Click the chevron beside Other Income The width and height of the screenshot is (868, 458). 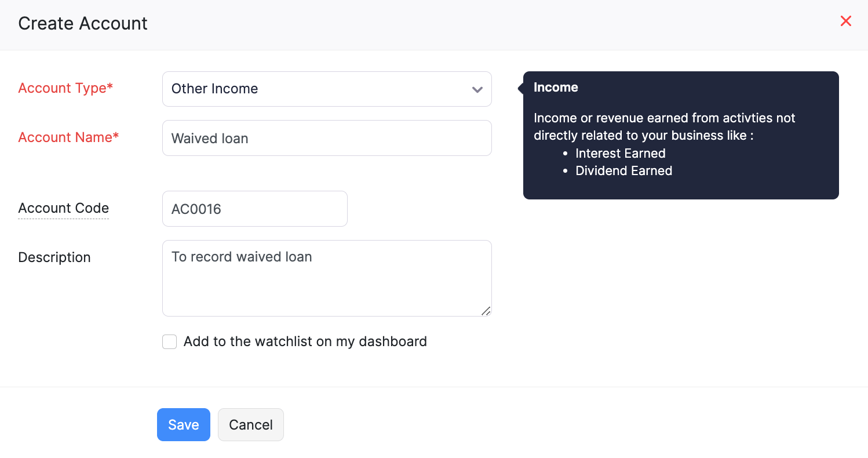click(x=476, y=89)
